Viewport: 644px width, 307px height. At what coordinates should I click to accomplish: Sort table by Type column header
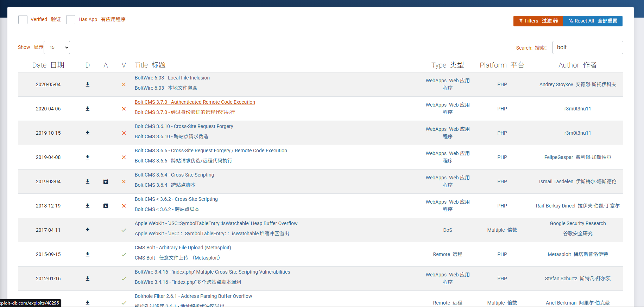pyautogui.click(x=448, y=65)
